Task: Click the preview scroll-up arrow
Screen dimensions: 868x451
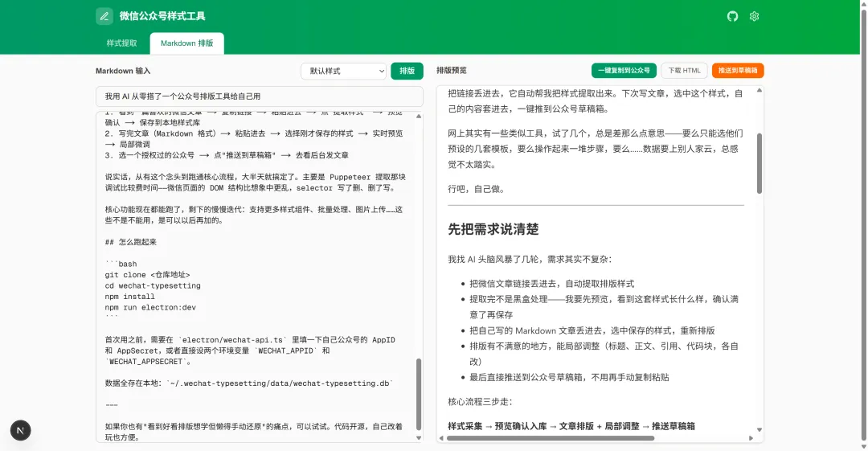Action: pyautogui.click(x=759, y=90)
